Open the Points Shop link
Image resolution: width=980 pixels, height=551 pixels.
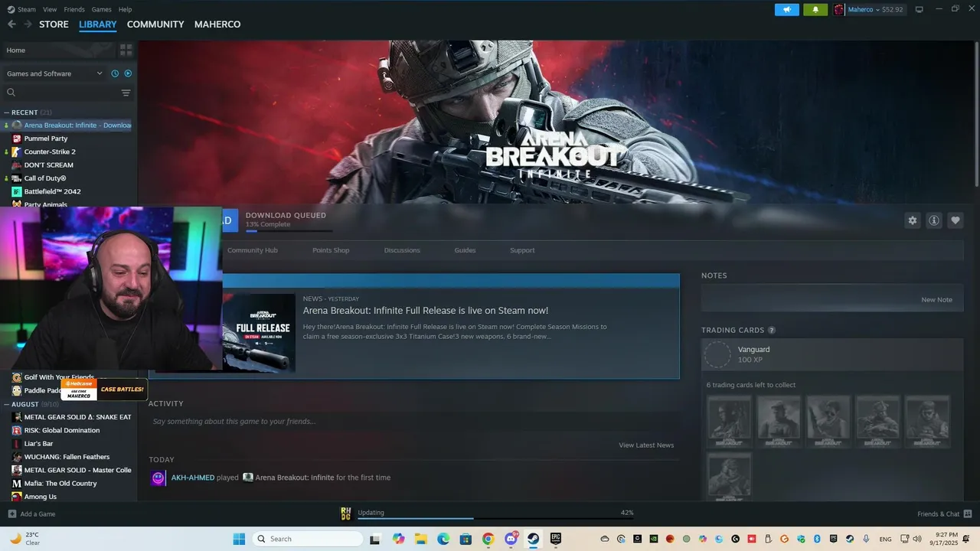click(x=331, y=250)
